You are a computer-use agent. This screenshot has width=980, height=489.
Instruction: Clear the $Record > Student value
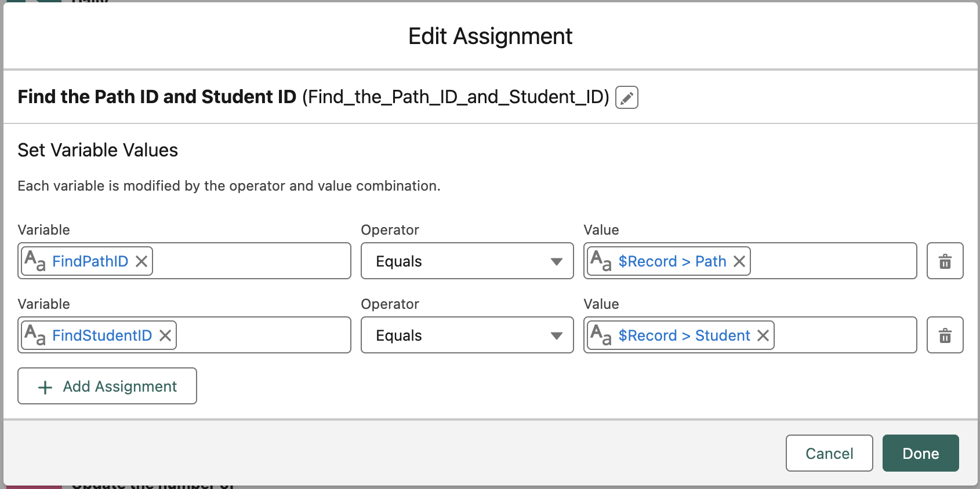coord(763,335)
